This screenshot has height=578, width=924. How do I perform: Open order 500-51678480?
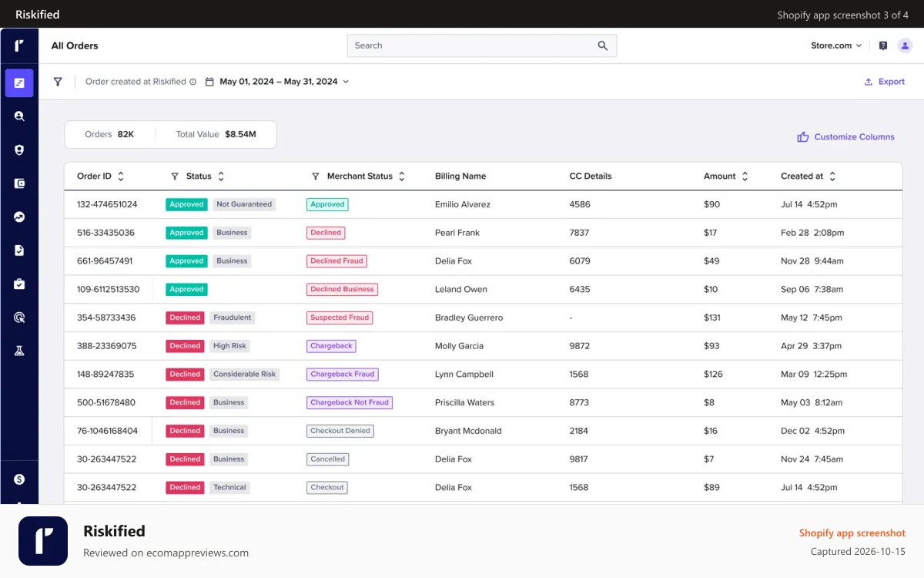click(x=106, y=402)
